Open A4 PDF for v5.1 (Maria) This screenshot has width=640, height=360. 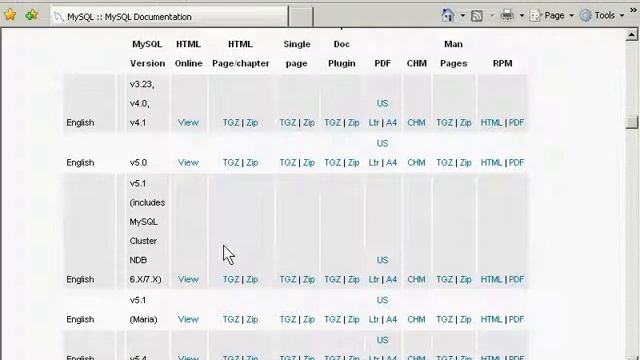[x=391, y=319]
